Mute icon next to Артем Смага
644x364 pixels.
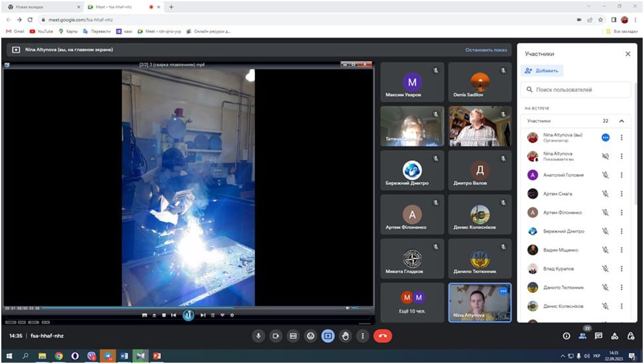pos(605,193)
